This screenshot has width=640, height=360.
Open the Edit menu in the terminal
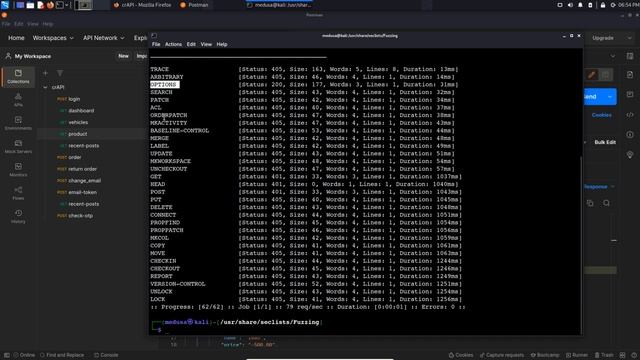click(x=191, y=44)
